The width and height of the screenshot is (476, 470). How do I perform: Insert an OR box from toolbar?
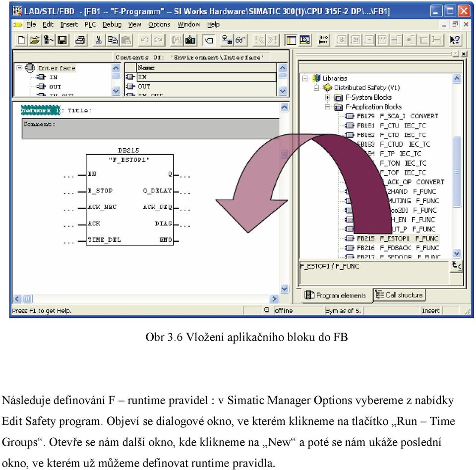pos(356,40)
